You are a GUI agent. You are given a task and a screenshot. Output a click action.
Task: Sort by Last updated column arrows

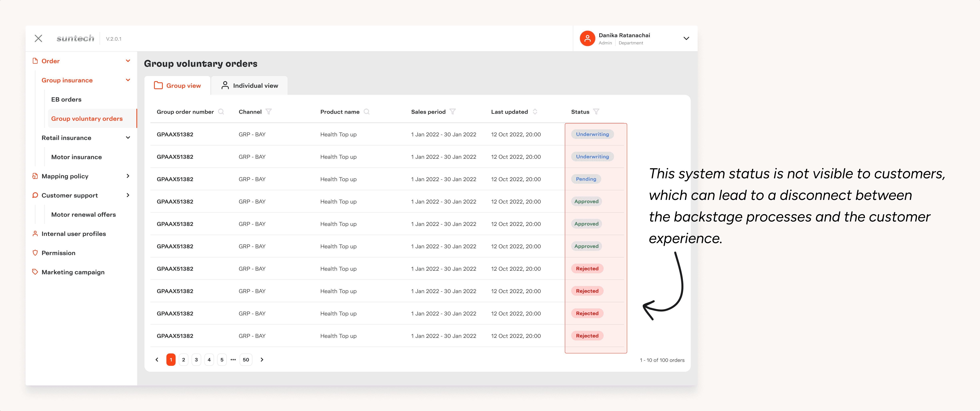535,112
